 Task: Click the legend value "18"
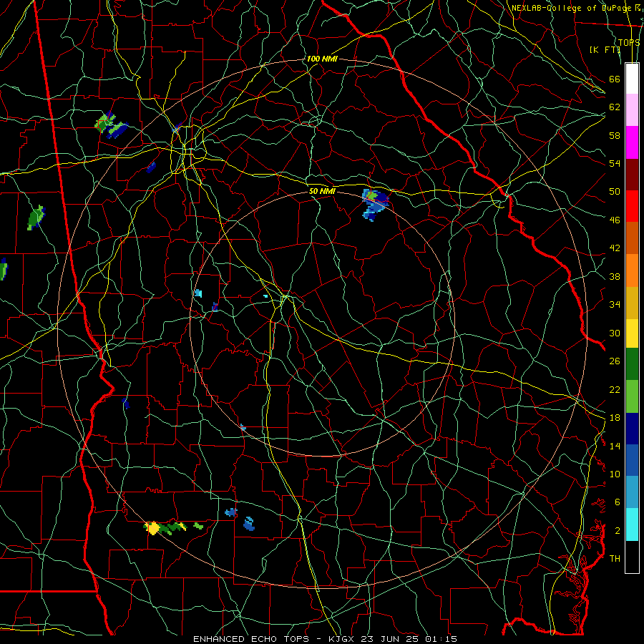(x=615, y=418)
